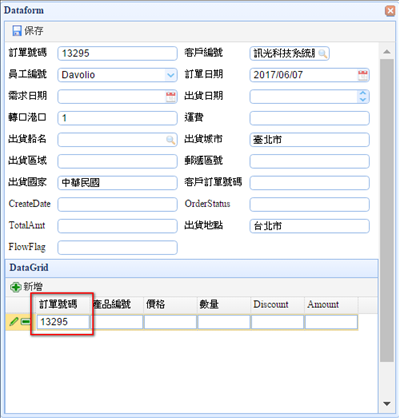Click the DataGrid panel title

click(29, 268)
